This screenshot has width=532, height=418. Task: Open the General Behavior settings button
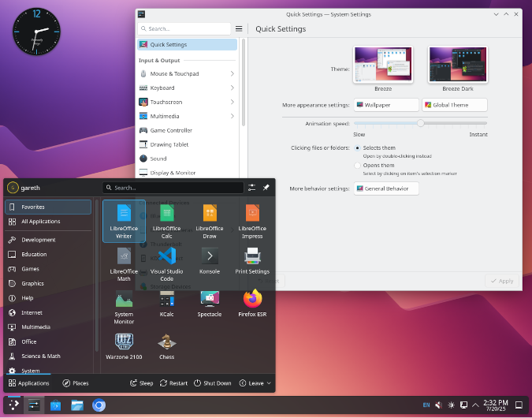(386, 188)
